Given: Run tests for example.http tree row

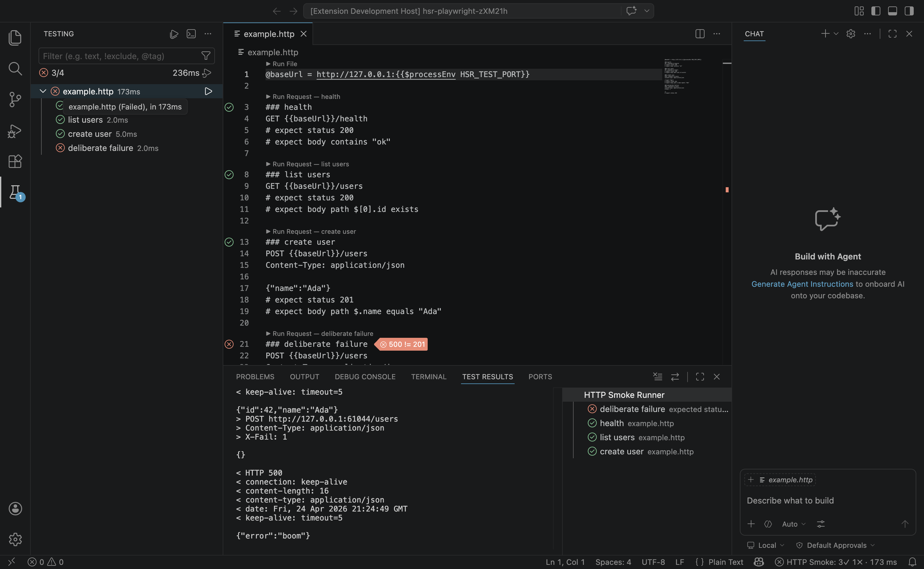Looking at the screenshot, I should tap(208, 92).
